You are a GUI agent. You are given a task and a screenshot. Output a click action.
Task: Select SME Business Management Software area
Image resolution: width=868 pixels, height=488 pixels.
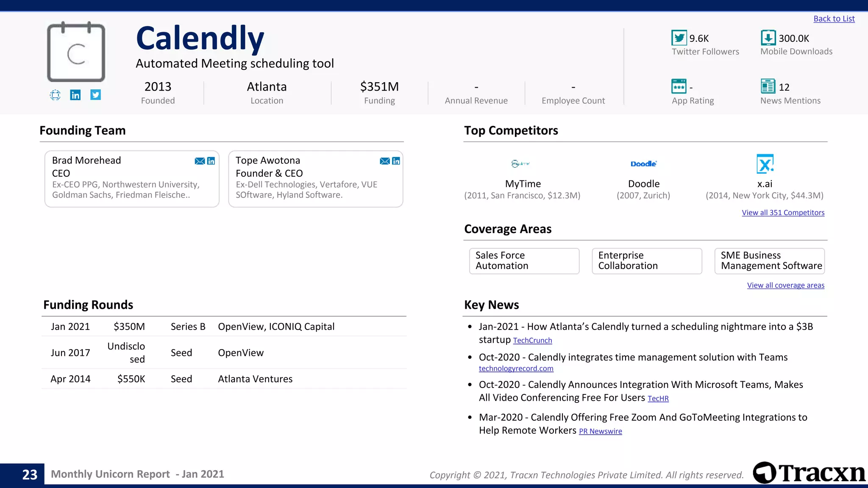coord(770,261)
